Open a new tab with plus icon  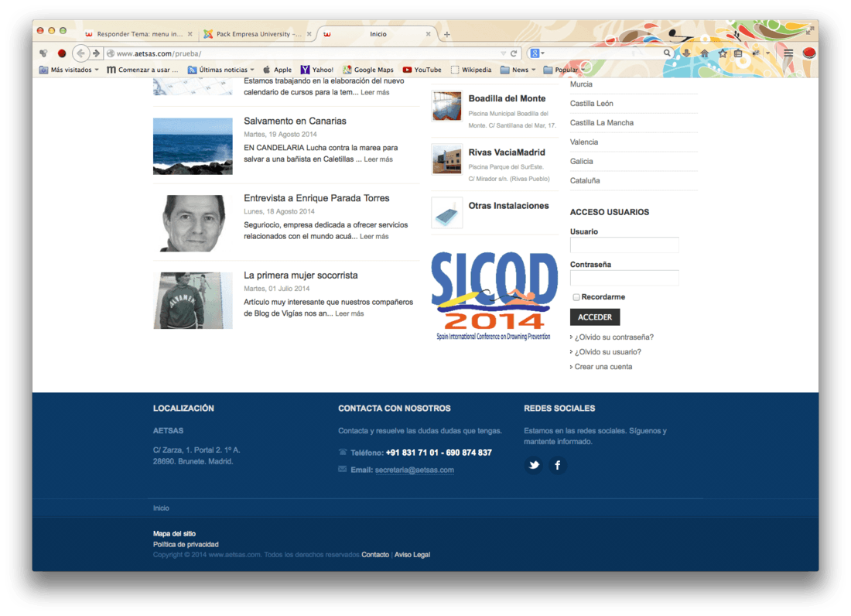[x=446, y=34]
